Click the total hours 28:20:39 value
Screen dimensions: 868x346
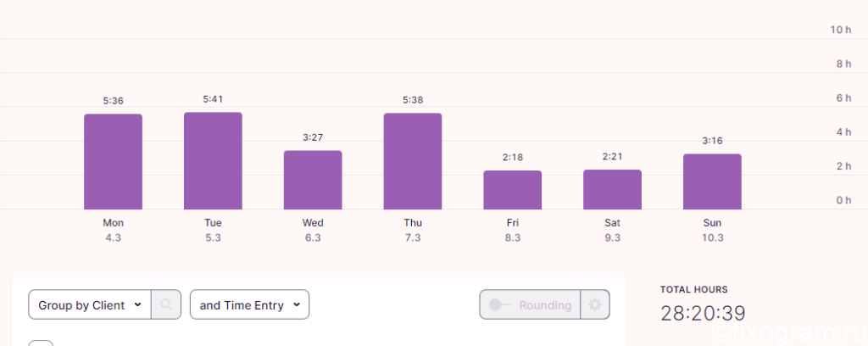[703, 313]
